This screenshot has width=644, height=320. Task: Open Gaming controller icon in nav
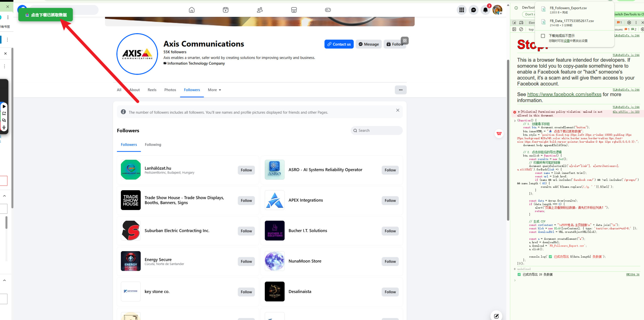(328, 10)
